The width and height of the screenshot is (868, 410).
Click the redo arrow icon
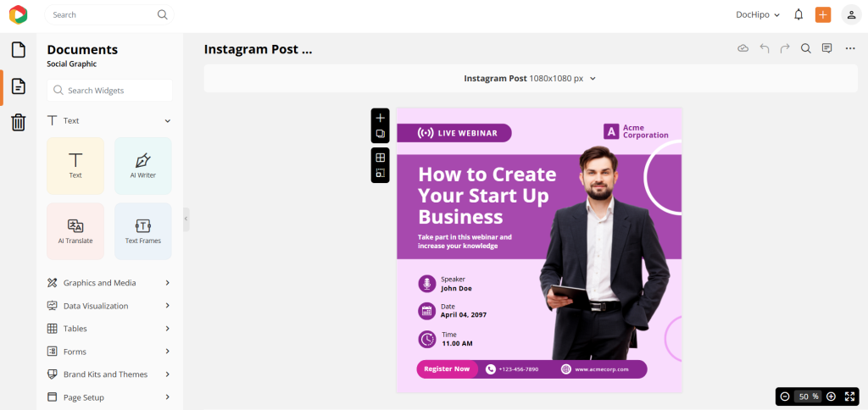785,49
